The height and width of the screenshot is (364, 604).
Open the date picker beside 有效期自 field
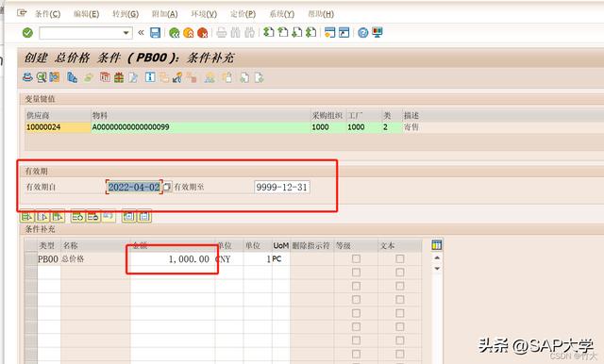point(167,188)
